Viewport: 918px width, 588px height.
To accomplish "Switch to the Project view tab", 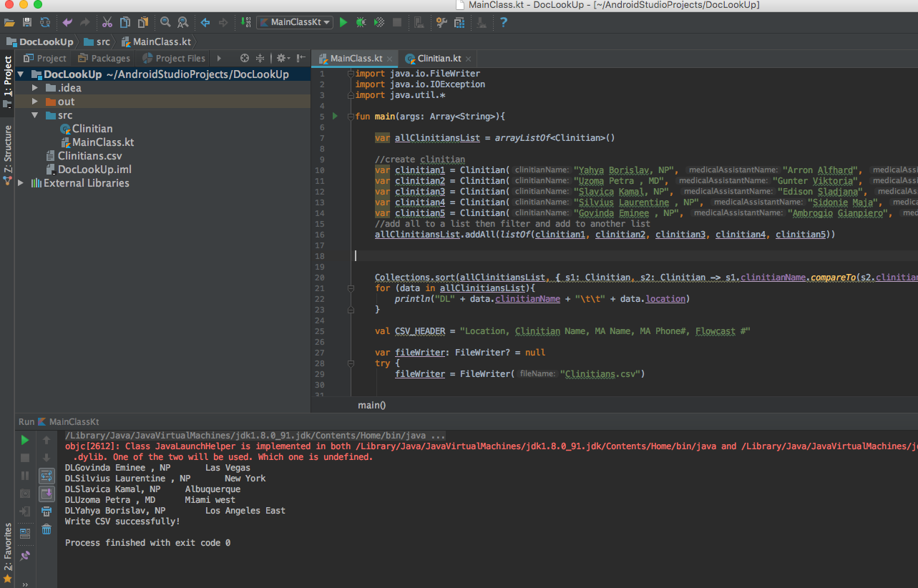I will pos(45,59).
